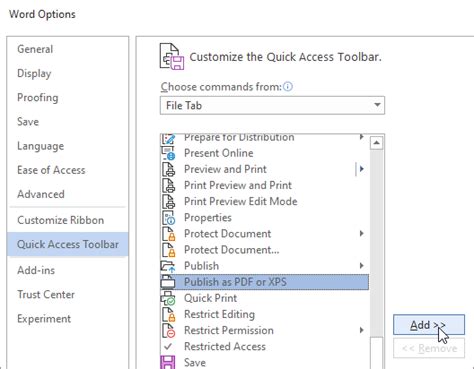Switch to the Customize Ribbon category
Screen dimensions: 474x369
61,220
